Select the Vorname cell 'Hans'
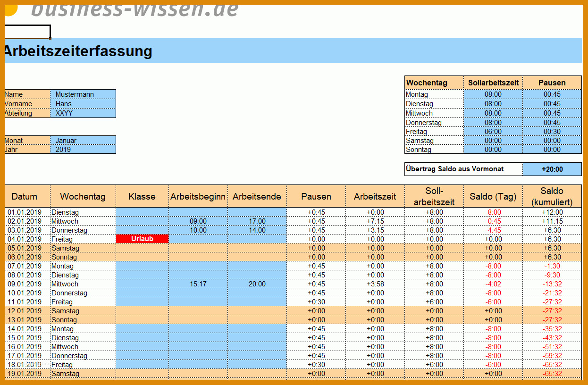Screen dimensions: 588x385 pos(83,104)
